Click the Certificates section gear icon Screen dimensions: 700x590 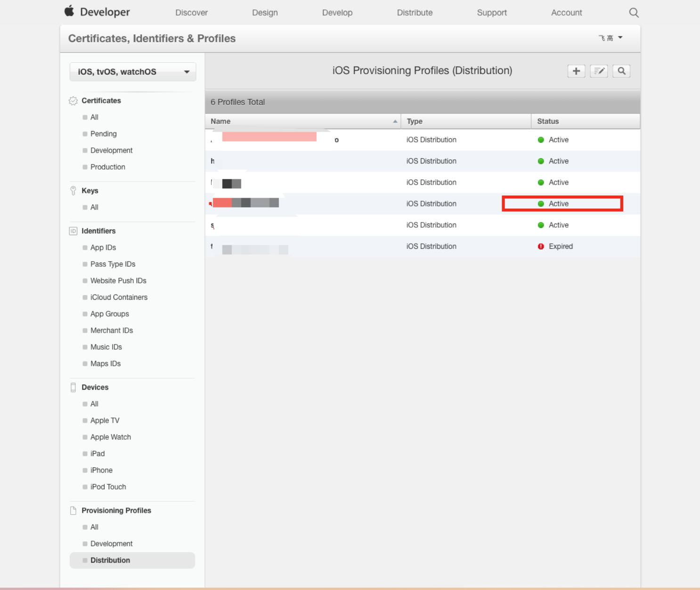pyautogui.click(x=73, y=101)
